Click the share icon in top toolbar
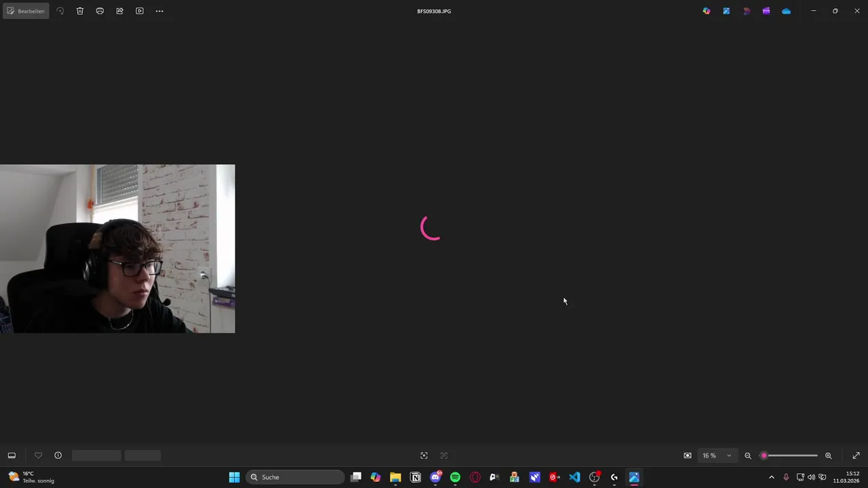Screen dimensions: 868x488 (x=119, y=11)
